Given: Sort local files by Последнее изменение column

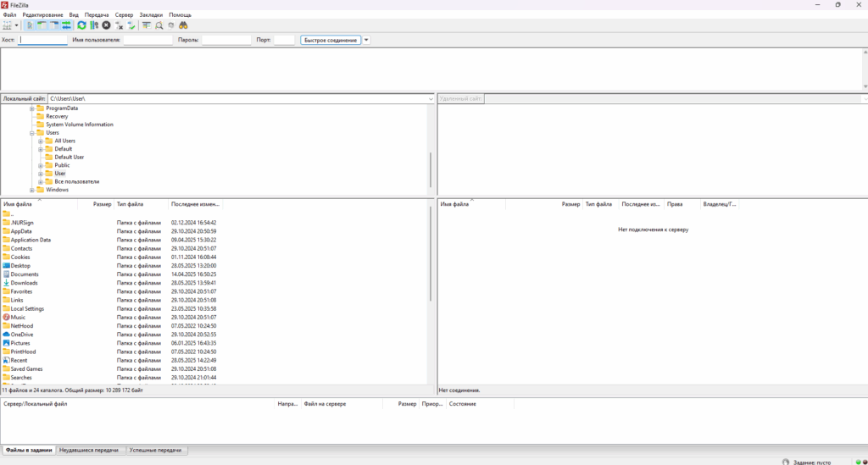Looking at the screenshot, I should (x=195, y=204).
